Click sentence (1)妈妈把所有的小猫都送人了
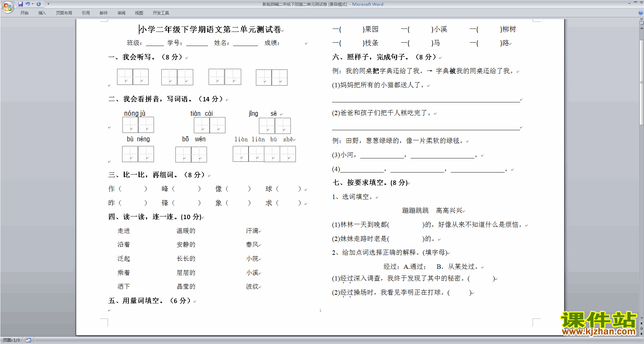The height and width of the screenshot is (344, 644). pos(379,85)
